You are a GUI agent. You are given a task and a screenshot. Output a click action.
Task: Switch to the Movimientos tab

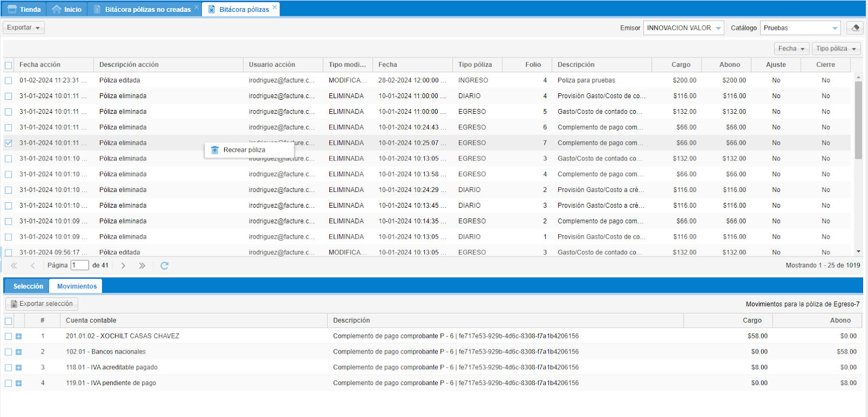coord(76,286)
